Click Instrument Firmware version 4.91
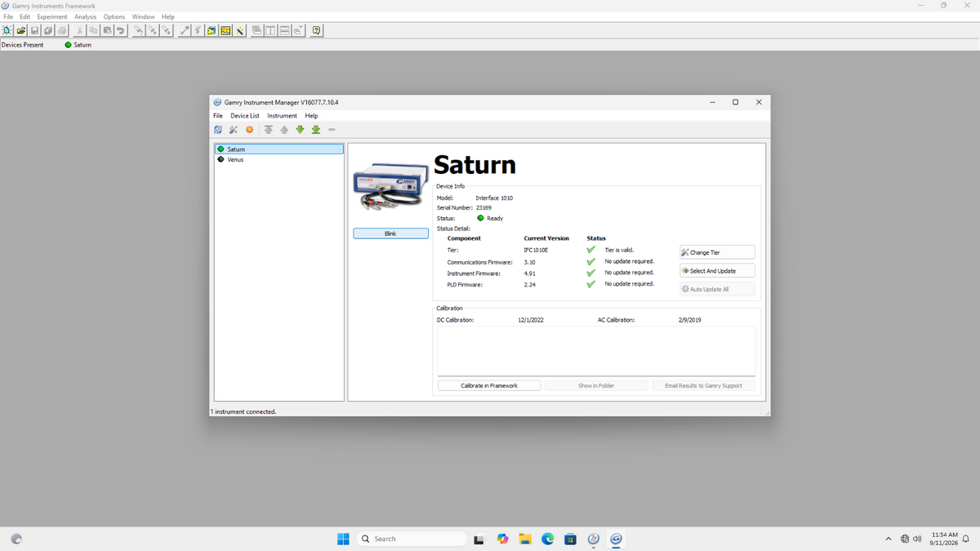 tap(529, 273)
